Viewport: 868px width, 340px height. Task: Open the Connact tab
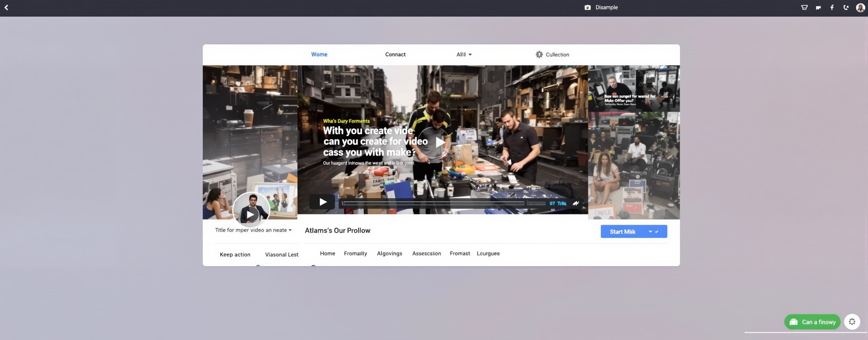(x=395, y=54)
